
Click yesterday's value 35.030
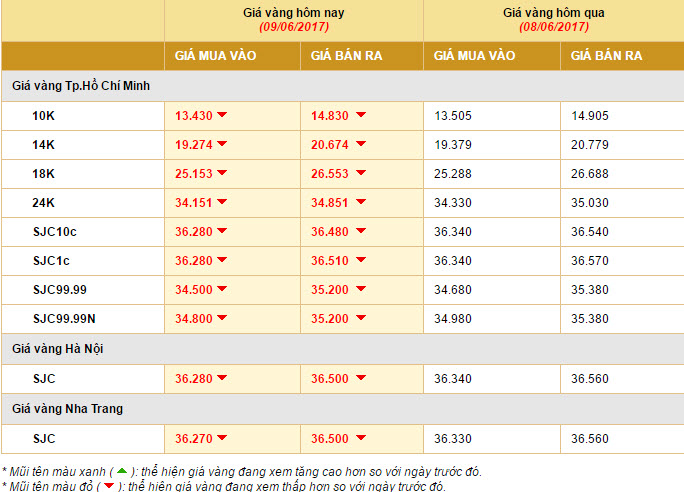click(590, 203)
